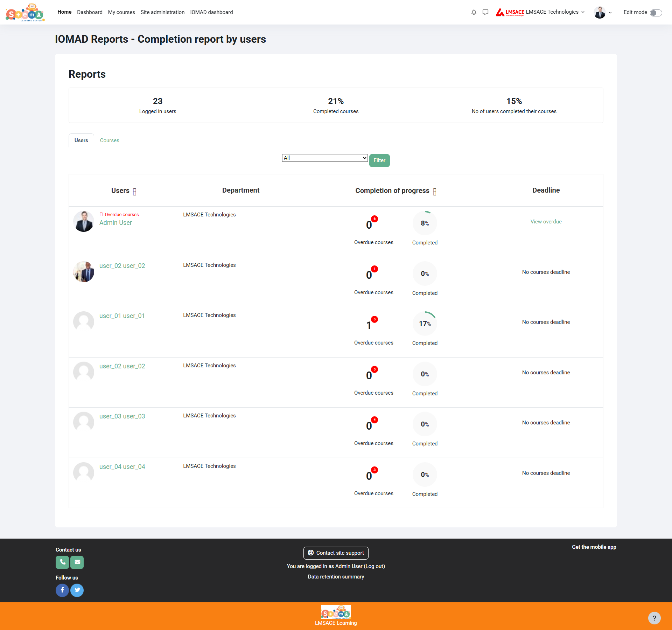Switch to the Courses tab
Screen dimensions: 672x630
110,140
